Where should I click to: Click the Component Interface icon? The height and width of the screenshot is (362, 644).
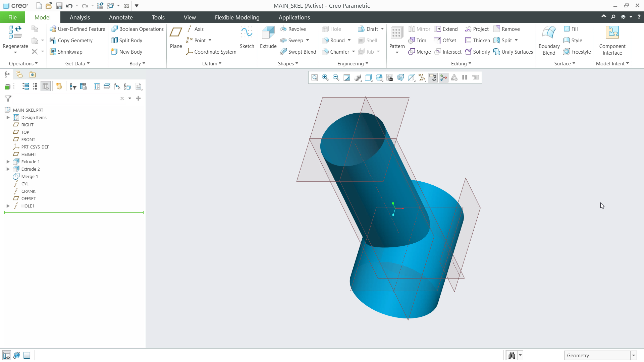(x=612, y=33)
